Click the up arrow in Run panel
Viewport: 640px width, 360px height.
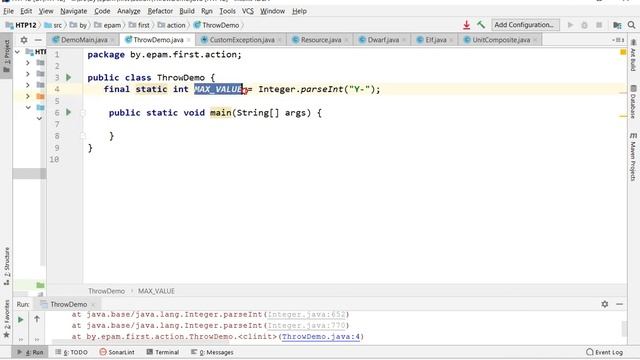click(37, 320)
